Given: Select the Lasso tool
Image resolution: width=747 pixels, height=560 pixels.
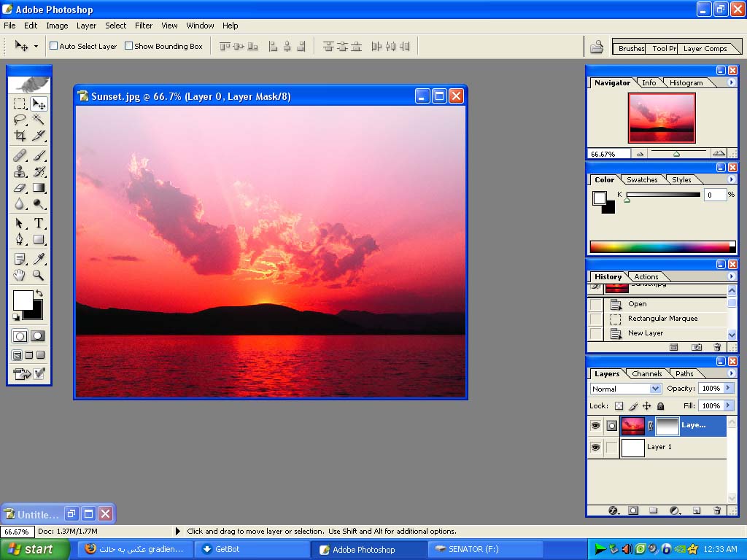Looking at the screenshot, I should click(x=20, y=120).
